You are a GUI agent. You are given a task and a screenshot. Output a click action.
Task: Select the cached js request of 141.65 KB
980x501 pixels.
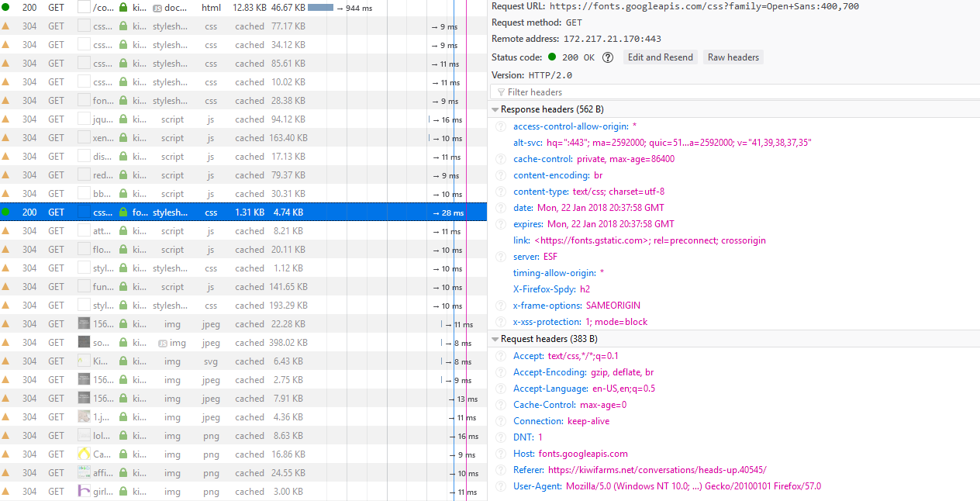click(x=243, y=287)
